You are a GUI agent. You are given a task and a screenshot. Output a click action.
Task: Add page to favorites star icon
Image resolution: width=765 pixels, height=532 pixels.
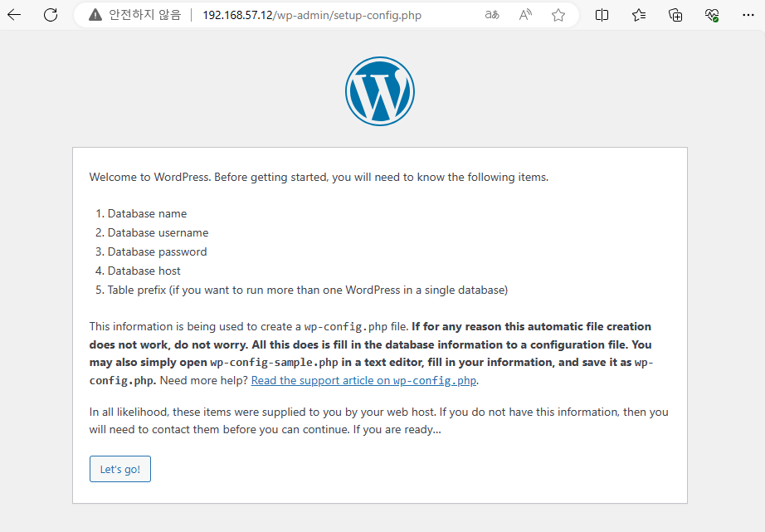(x=558, y=15)
